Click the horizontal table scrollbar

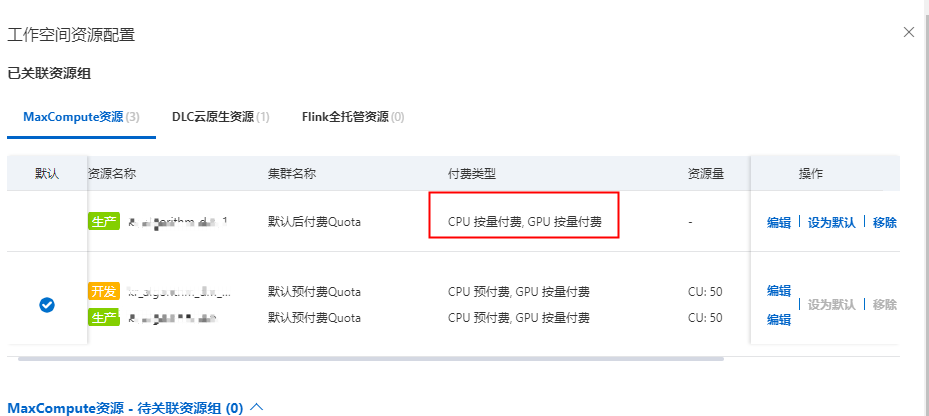[371, 359]
